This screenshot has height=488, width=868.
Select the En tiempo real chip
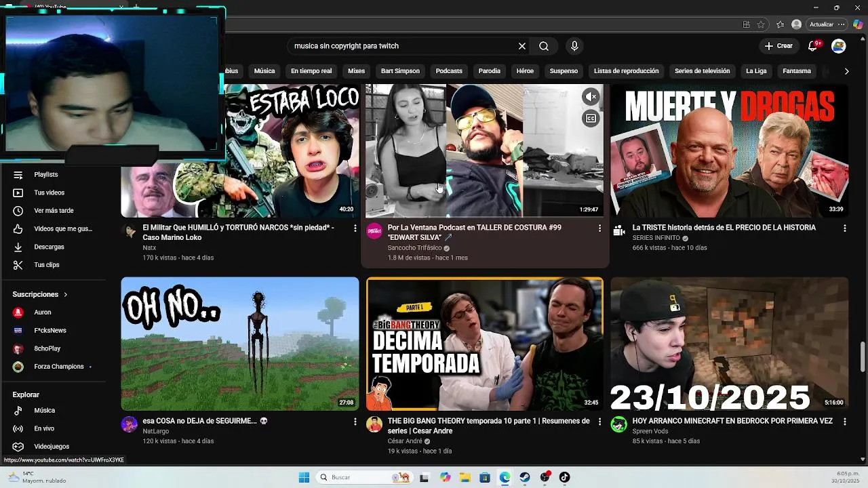(311, 70)
